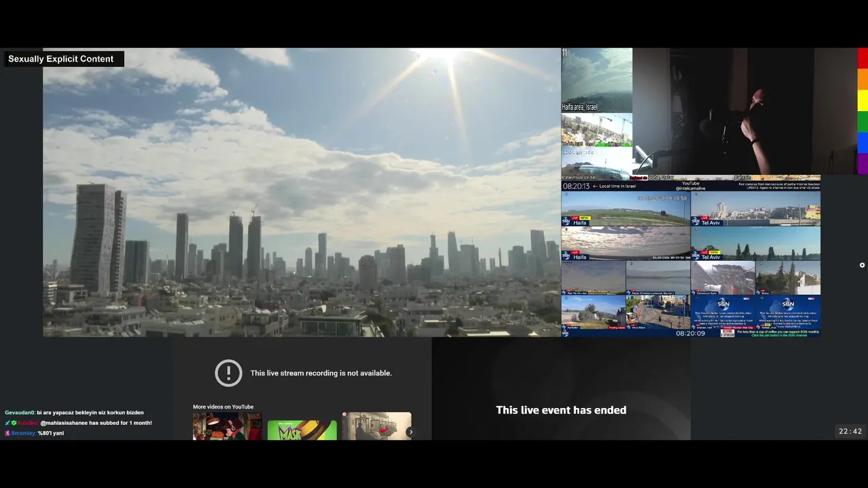The image size is (868, 488).
Task: Open the third suggested video thumbnail with red checkmark
Action: tap(376, 426)
